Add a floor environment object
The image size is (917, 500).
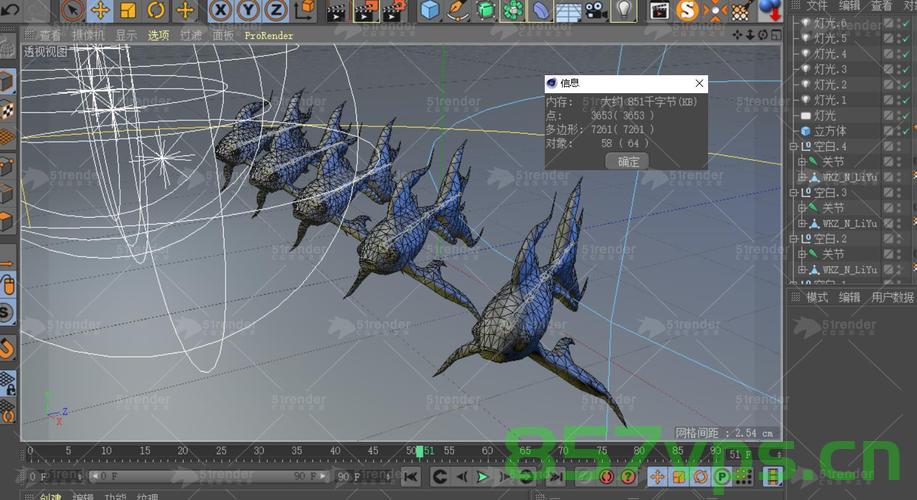pos(568,11)
